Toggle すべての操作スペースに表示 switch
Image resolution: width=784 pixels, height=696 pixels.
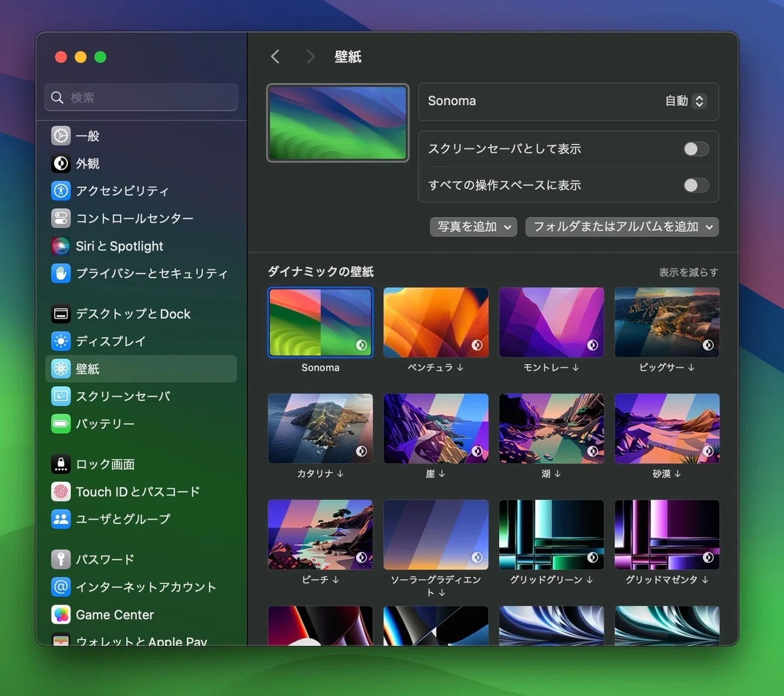click(x=696, y=185)
